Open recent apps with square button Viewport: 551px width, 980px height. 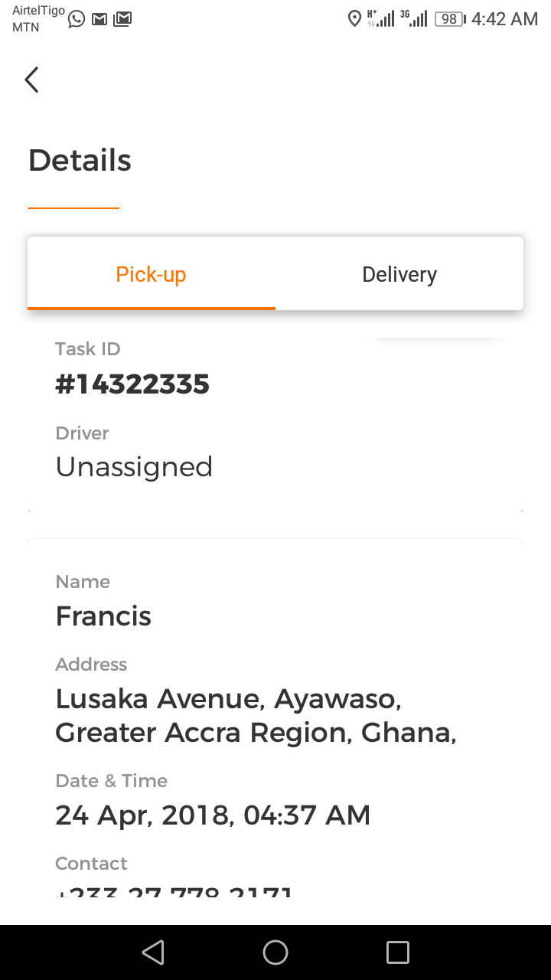tap(398, 952)
